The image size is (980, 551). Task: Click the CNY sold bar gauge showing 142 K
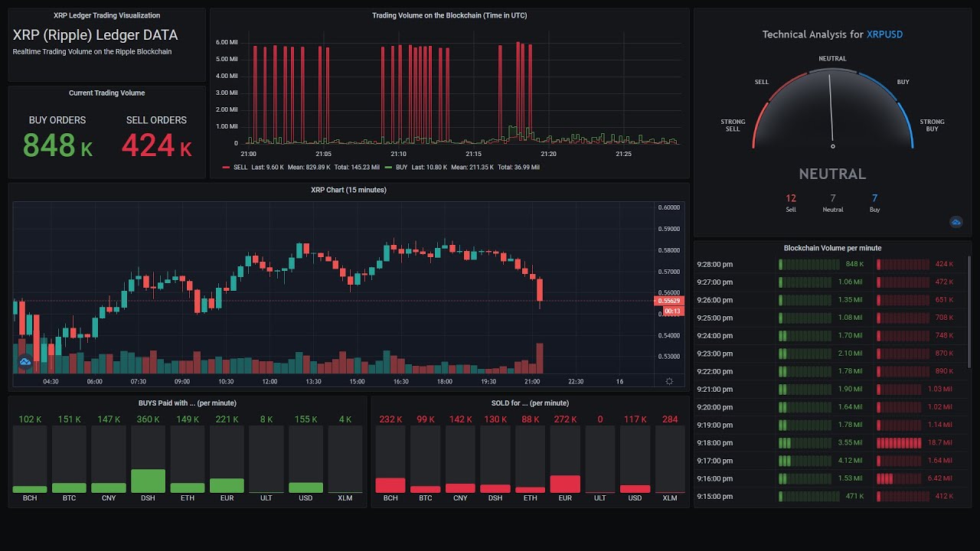click(460, 459)
